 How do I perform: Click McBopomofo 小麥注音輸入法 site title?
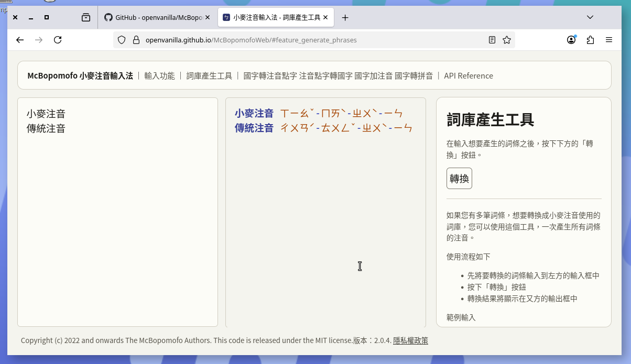click(x=80, y=75)
